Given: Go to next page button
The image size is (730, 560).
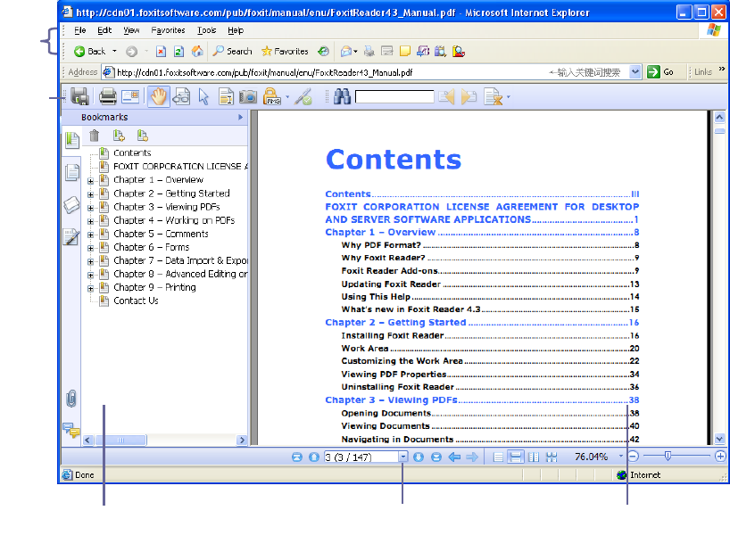Looking at the screenshot, I should [x=419, y=457].
